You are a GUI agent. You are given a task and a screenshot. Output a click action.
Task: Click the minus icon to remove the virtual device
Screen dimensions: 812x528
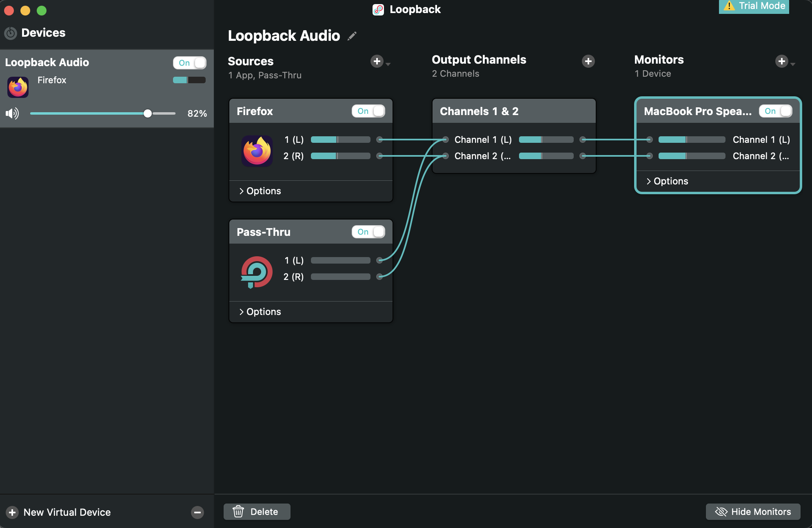point(197,512)
